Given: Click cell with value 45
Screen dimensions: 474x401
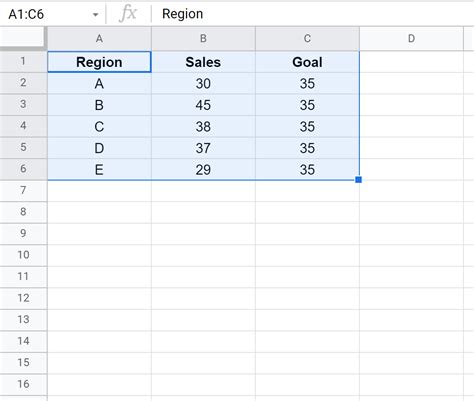Looking at the screenshot, I should 203,105.
